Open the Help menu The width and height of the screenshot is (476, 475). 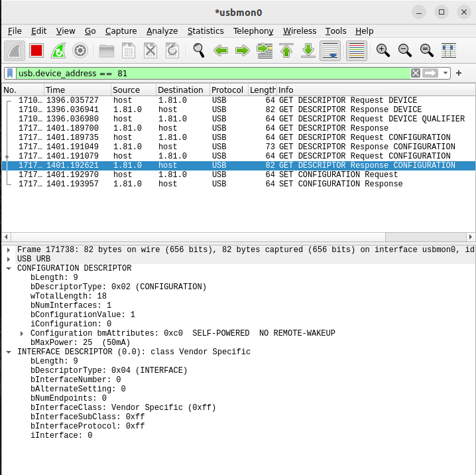point(364,31)
